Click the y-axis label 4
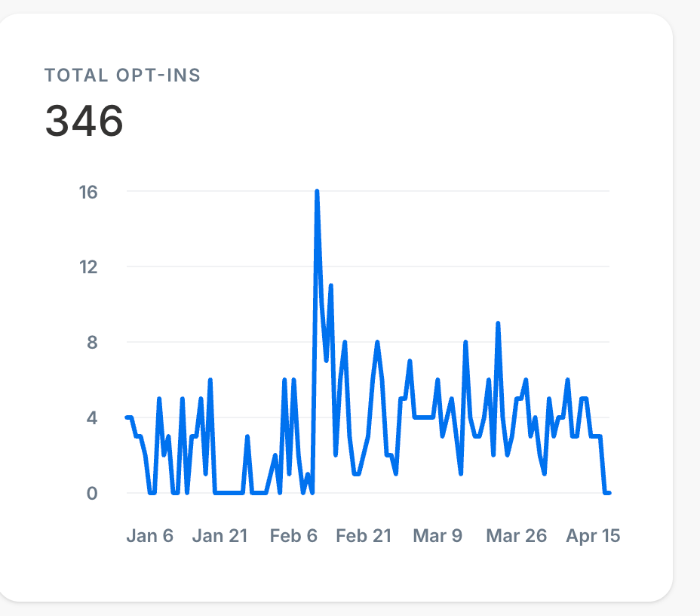Screen dimensions: 700x616 click(x=92, y=418)
